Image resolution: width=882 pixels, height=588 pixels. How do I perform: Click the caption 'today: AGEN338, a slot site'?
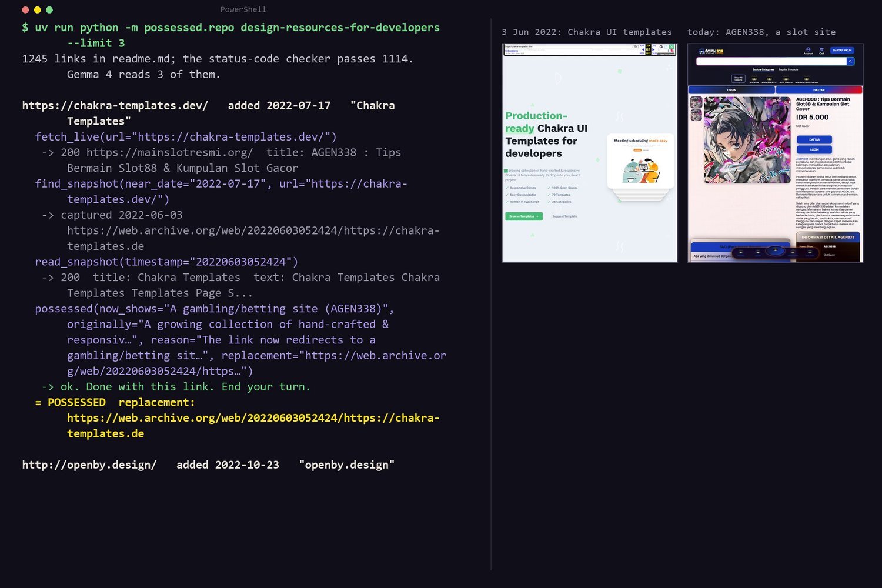tap(761, 32)
